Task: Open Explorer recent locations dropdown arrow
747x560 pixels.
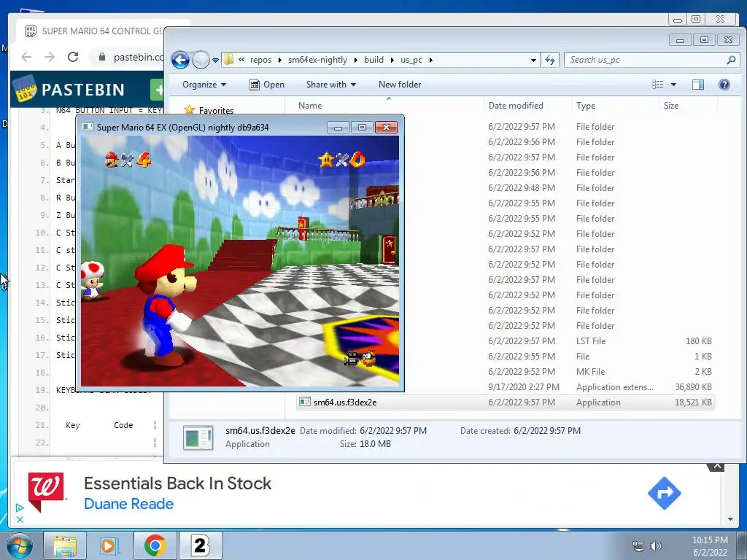Action: 215,61
